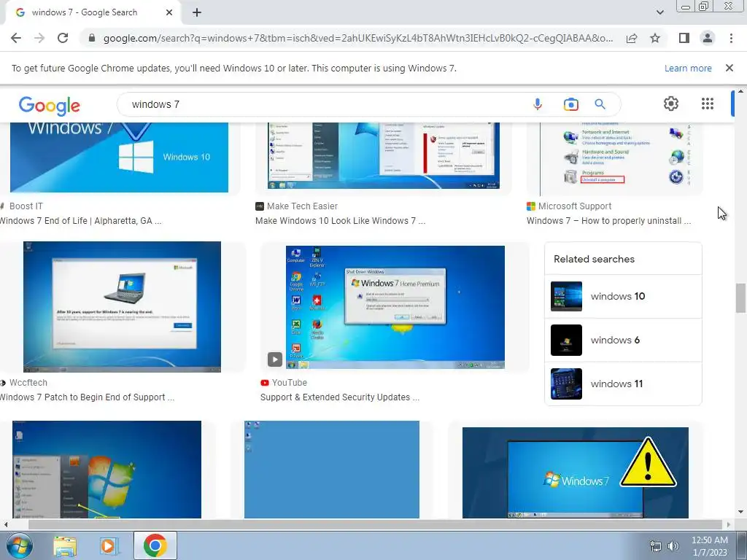Bookmark this tab with the star
This screenshot has height=560, width=747.
(x=655, y=38)
